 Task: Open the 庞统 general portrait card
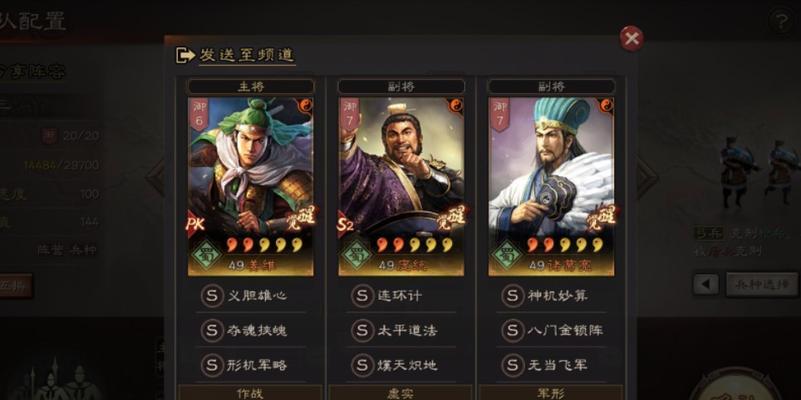(x=401, y=186)
